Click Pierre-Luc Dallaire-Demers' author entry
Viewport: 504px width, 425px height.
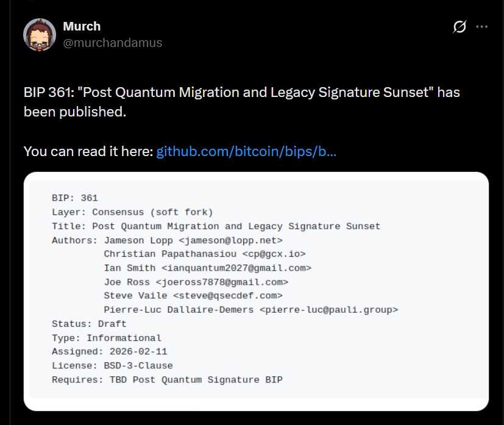[250, 310]
